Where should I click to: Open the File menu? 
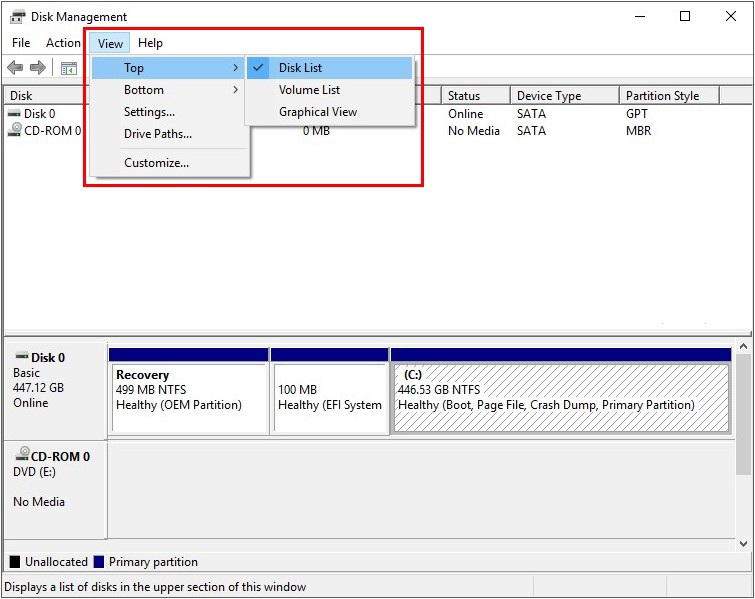[21, 43]
